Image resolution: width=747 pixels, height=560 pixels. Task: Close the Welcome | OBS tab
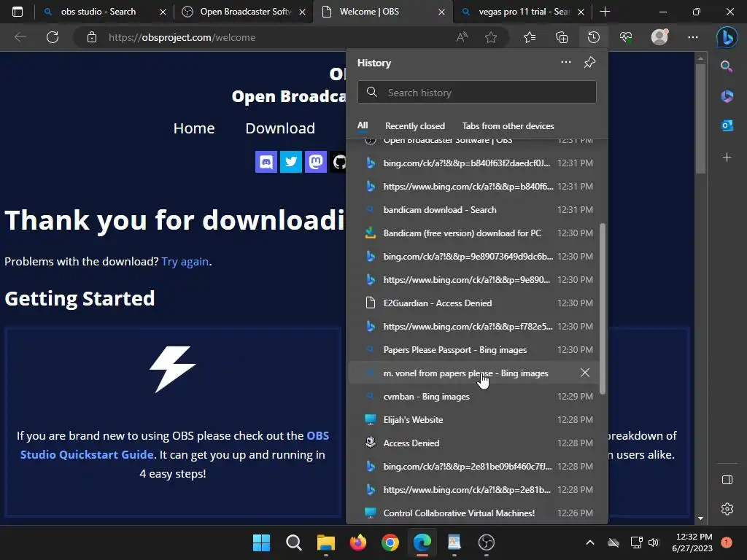click(x=441, y=12)
